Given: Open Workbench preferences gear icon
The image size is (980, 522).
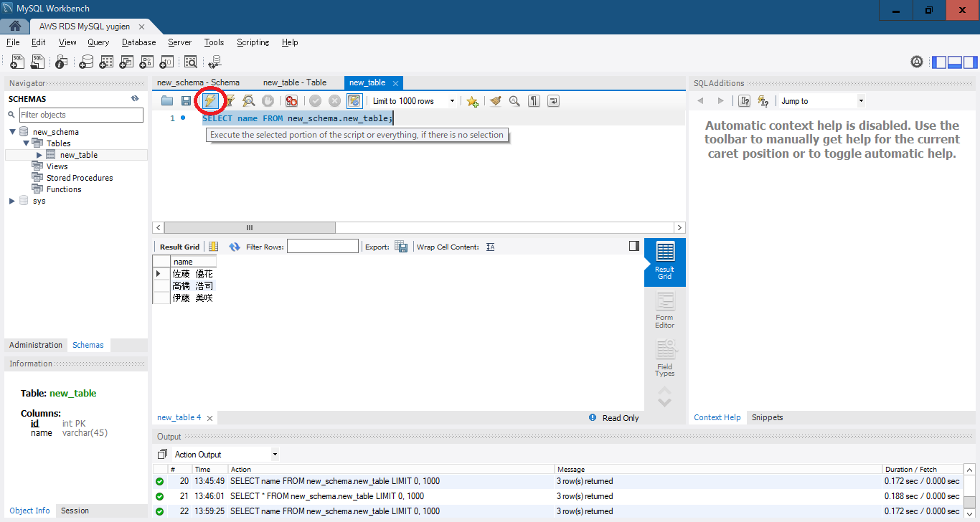Looking at the screenshot, I should click(x=917, y=62).
